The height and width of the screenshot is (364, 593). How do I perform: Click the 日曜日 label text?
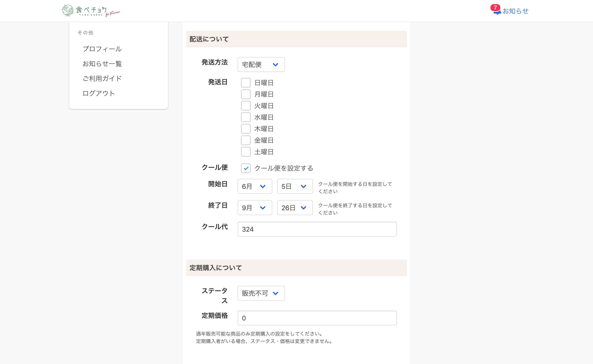(x=264, y=83)
